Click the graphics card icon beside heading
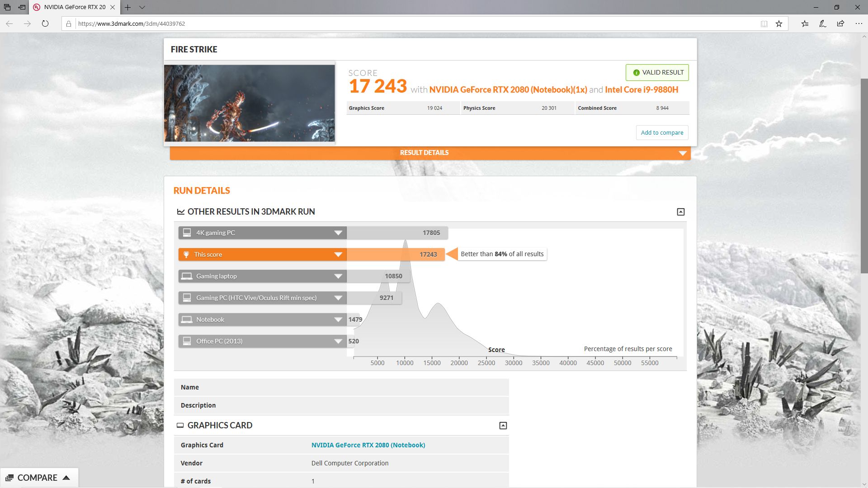Image resolution: width=868 pixels, height=488 pixels. click(180, 425)
